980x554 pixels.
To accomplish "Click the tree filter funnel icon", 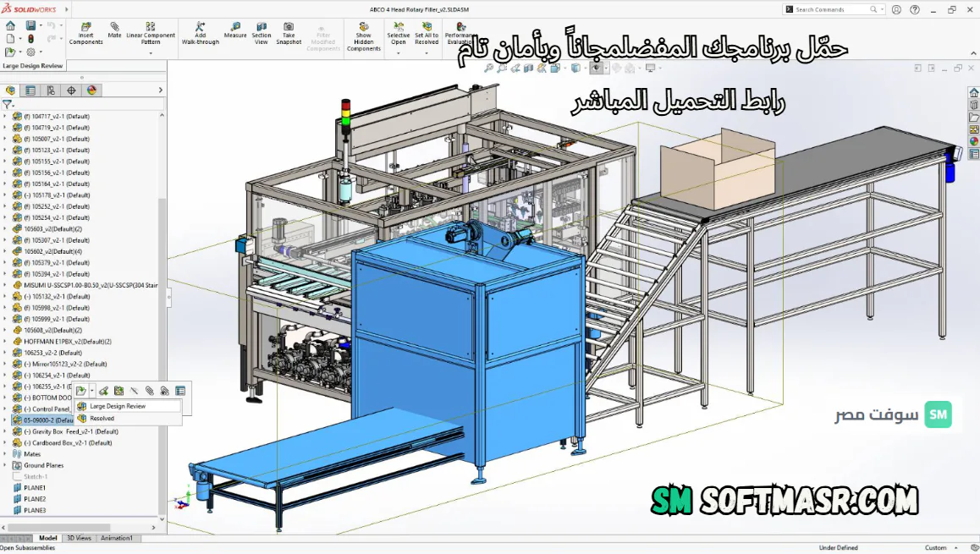I will click(x=7, y=104).
